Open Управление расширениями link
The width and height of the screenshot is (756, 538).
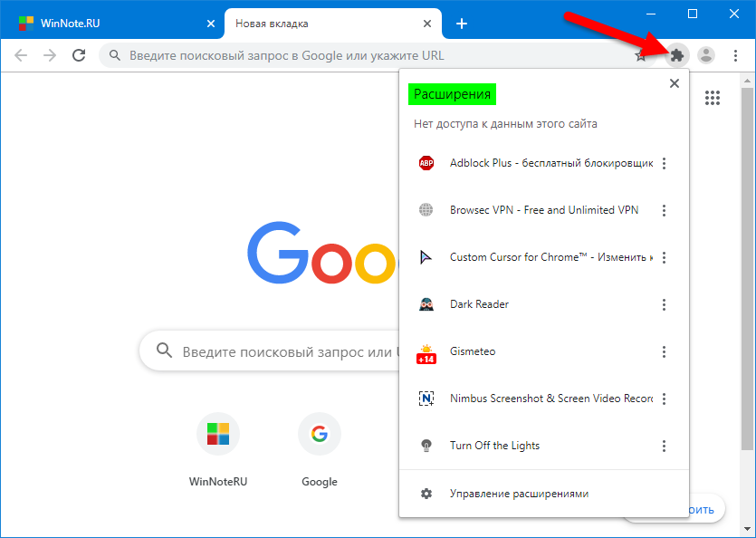(x=520, y=494)
